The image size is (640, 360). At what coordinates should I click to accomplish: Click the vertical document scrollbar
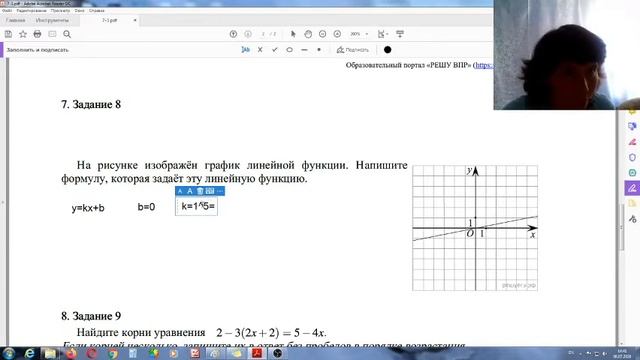622,227
